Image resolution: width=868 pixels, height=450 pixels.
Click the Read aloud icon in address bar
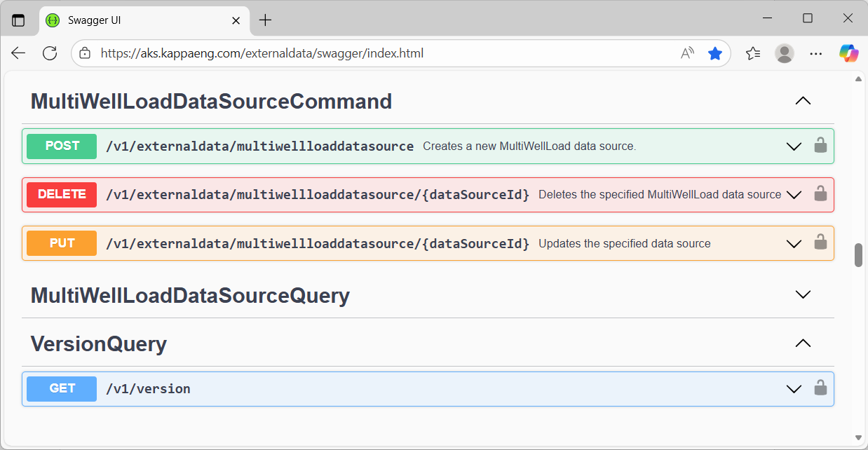point(687,53)
